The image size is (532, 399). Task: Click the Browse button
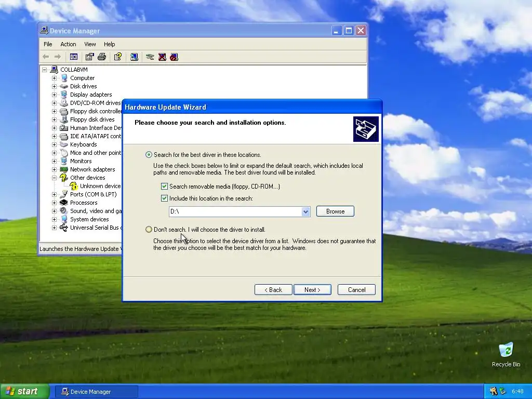tap(335, 211)
